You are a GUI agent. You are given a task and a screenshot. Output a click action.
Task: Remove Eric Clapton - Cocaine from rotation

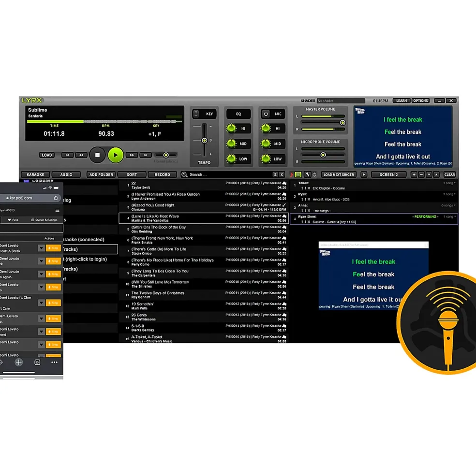click(x=309, y=188)
